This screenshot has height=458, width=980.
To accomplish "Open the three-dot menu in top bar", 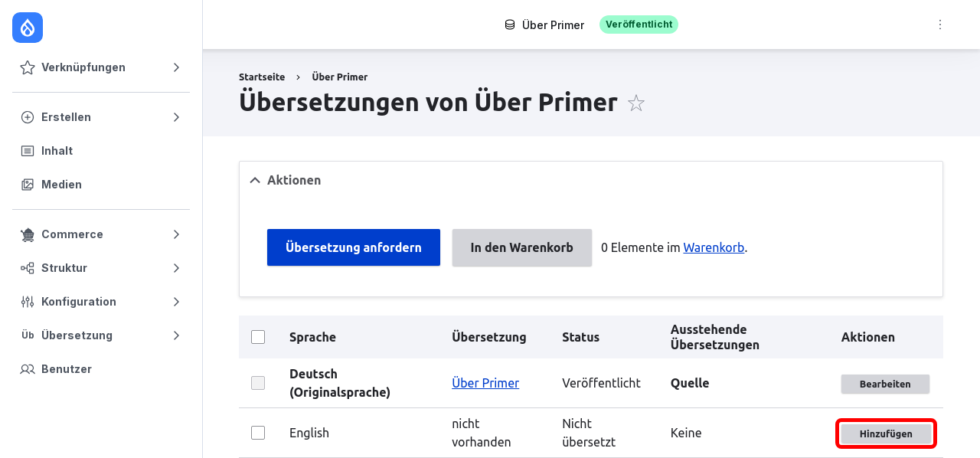I will click(x=940, y=25).
